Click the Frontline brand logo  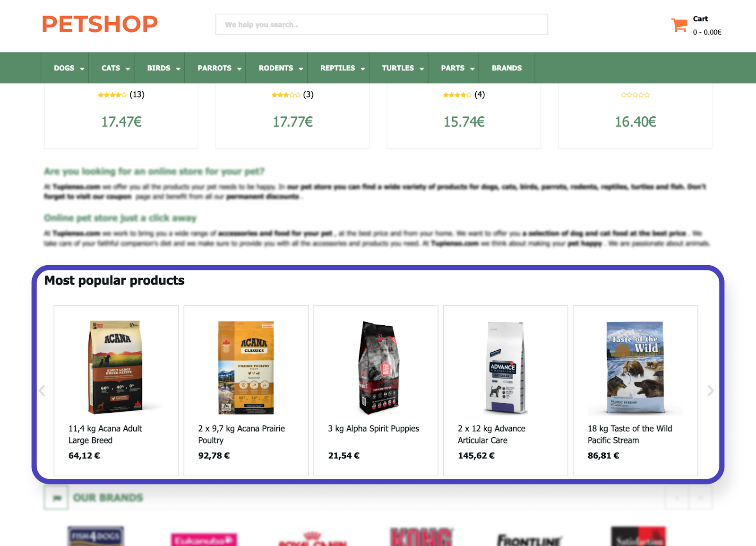coord(529,539)
